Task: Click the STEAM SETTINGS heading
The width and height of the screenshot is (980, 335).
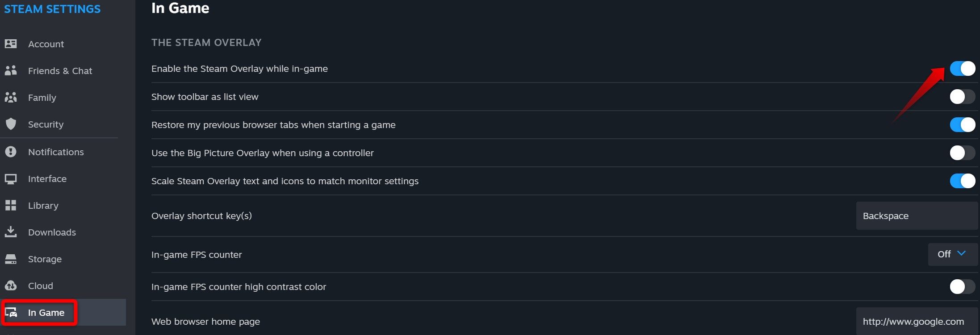Action: click(52, 8)
